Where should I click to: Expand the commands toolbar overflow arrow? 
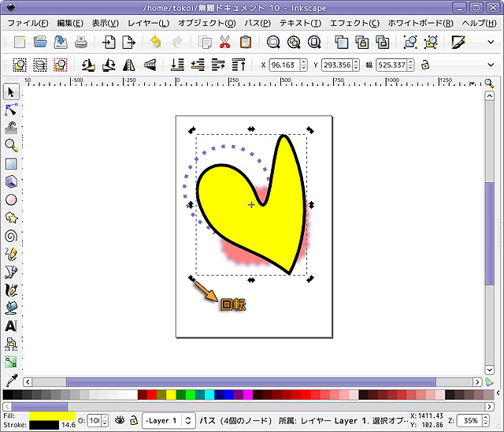click(492, 42)
